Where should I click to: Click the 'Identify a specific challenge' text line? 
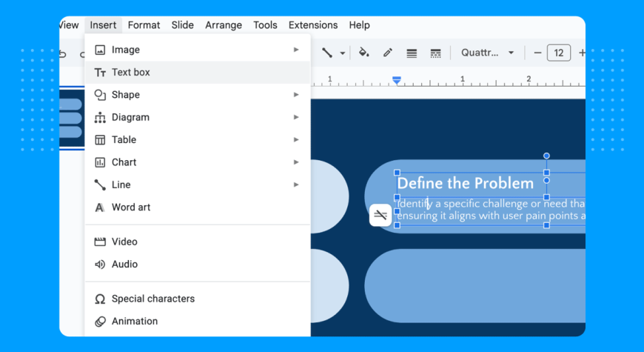point(492,204)
